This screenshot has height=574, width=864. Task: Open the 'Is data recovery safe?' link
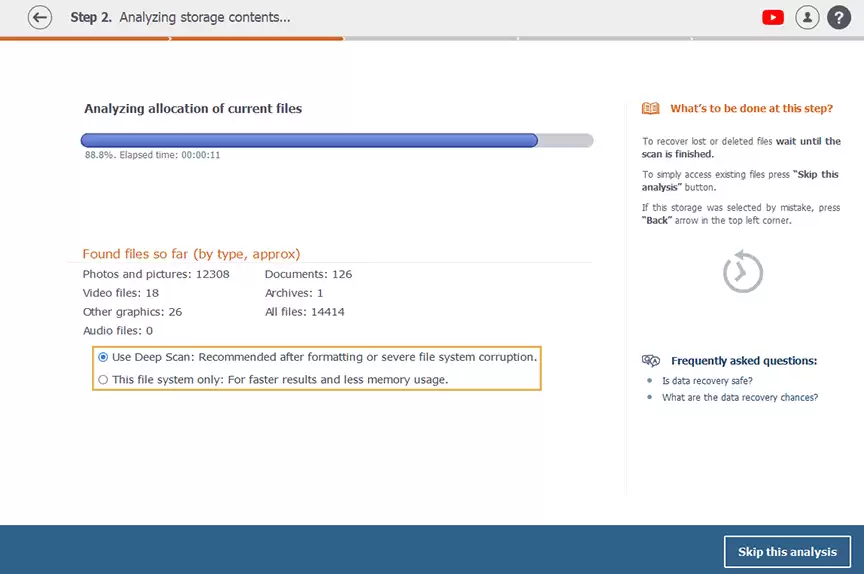point(707,381)
